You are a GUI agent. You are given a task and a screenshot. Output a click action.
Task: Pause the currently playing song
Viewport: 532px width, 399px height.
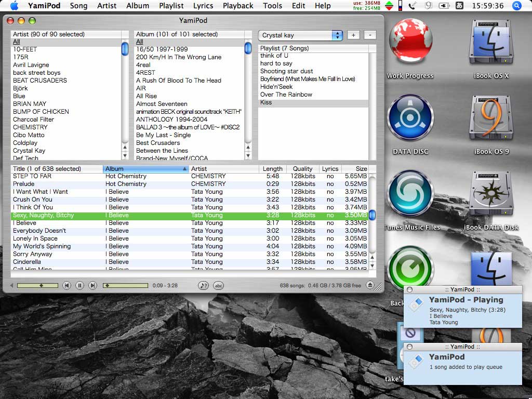[x=79, y=285]
